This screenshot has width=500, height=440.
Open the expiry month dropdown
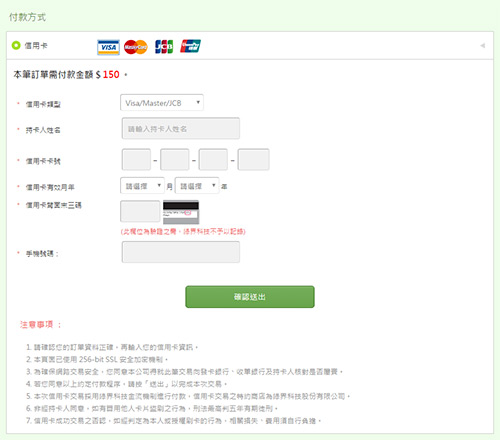coord(142,186)
